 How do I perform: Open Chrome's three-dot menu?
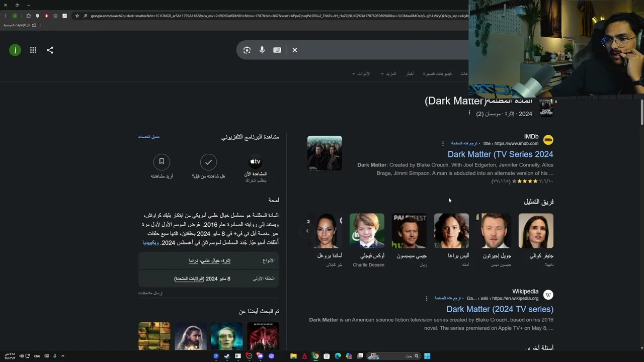click(5, 16)
